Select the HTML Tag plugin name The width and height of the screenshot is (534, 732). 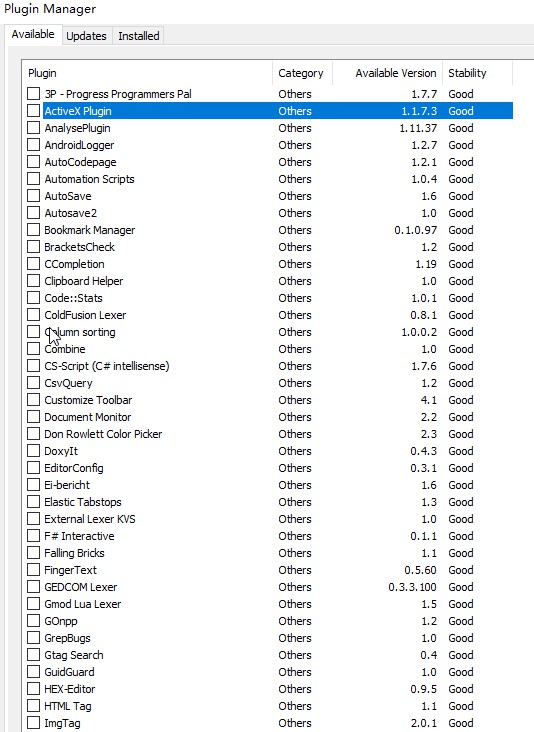coord(68,706)
